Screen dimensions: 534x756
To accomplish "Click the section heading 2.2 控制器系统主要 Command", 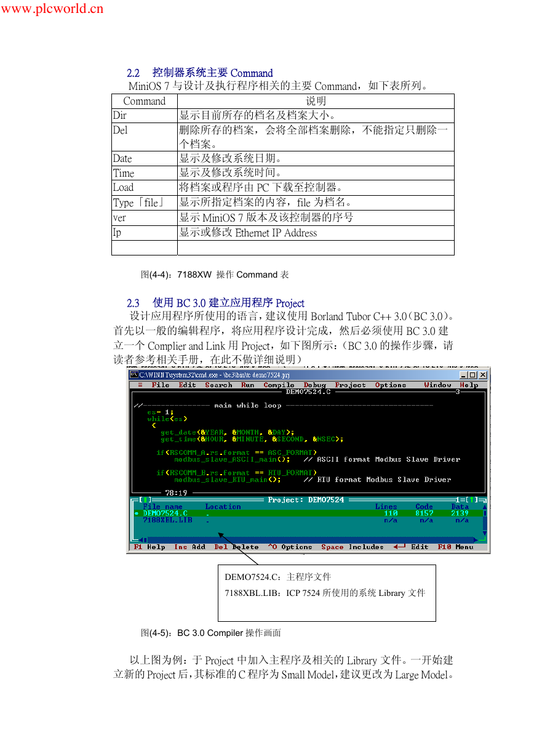I will pos(200,73).
